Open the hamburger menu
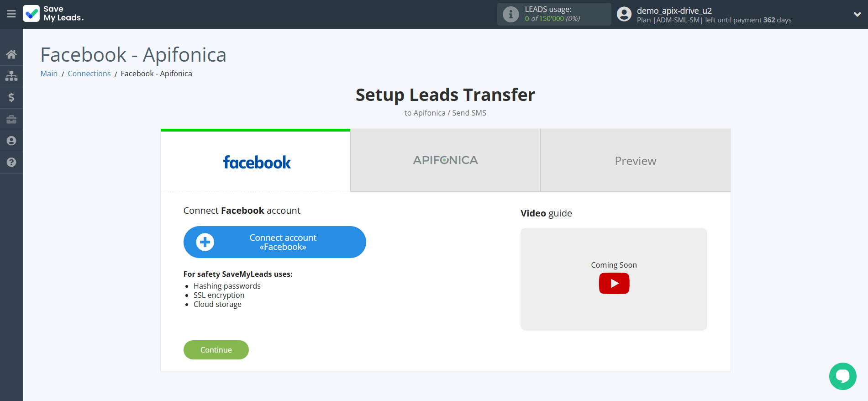Screen dimensions: 868x401 tap(11, 14)
